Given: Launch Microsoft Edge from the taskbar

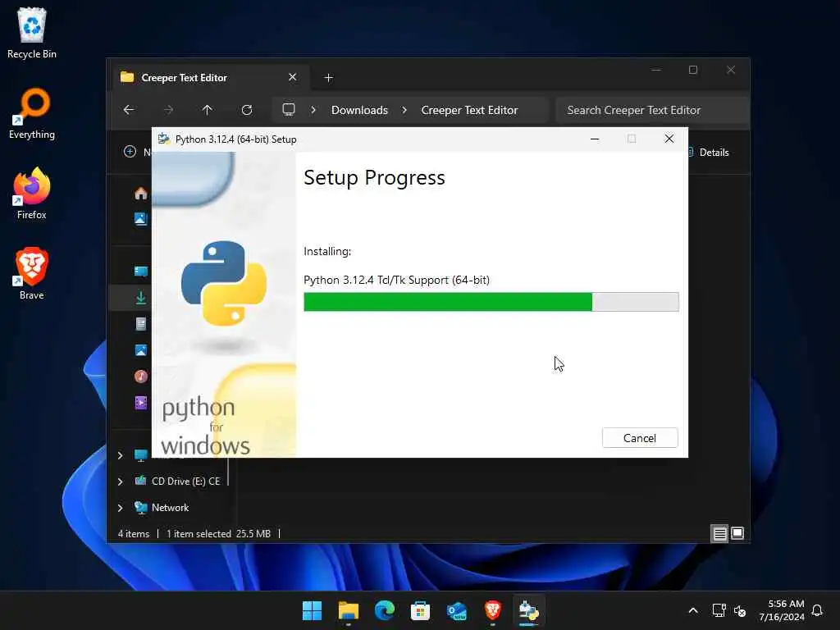Looking at the screenshot, I should (384, 610).
